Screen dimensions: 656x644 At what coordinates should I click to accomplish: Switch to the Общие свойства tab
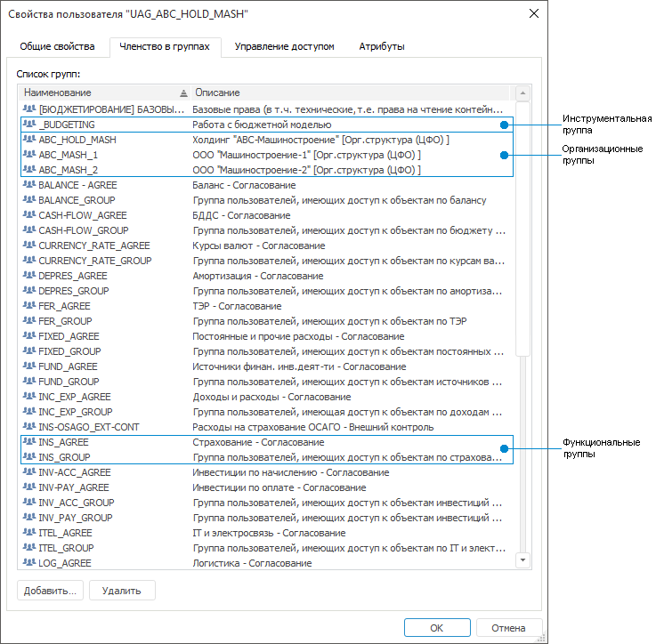57,46
